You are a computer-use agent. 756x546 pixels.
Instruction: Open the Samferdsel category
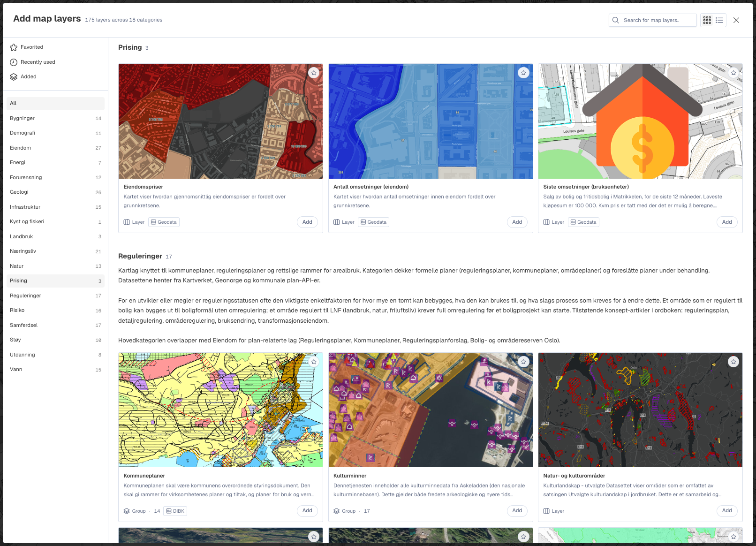click(x=55, y=325)
